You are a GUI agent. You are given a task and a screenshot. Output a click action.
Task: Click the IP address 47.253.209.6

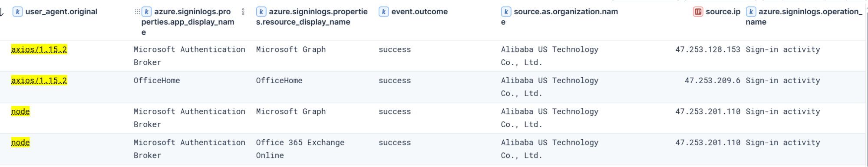[x=713, y=81]
